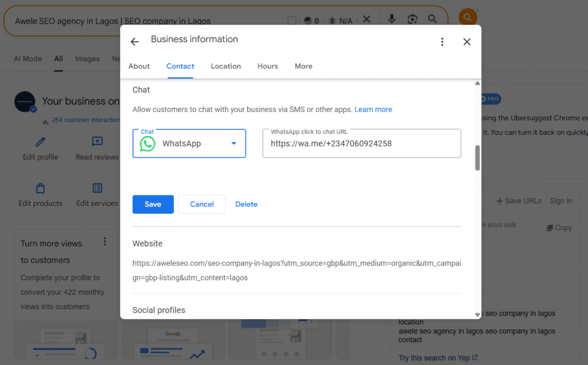
Task: Tick the Ubersuggest checkbox in the search bar
Action: tap(292, 19)
